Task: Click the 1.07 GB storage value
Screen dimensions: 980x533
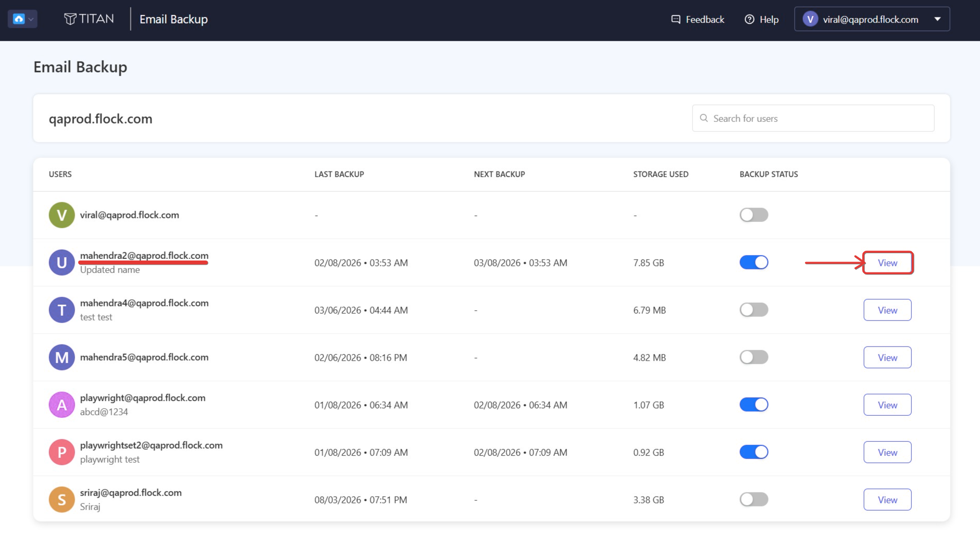Action: pos(649,405)
